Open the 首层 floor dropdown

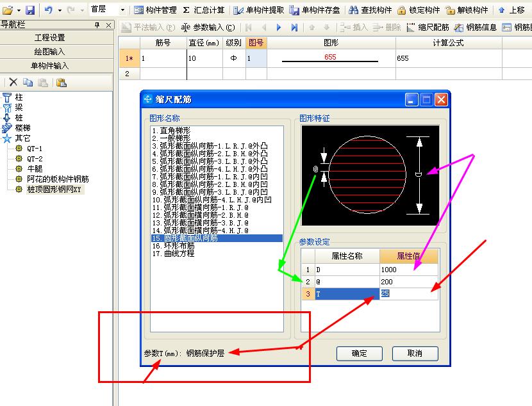tap(123, 10)
